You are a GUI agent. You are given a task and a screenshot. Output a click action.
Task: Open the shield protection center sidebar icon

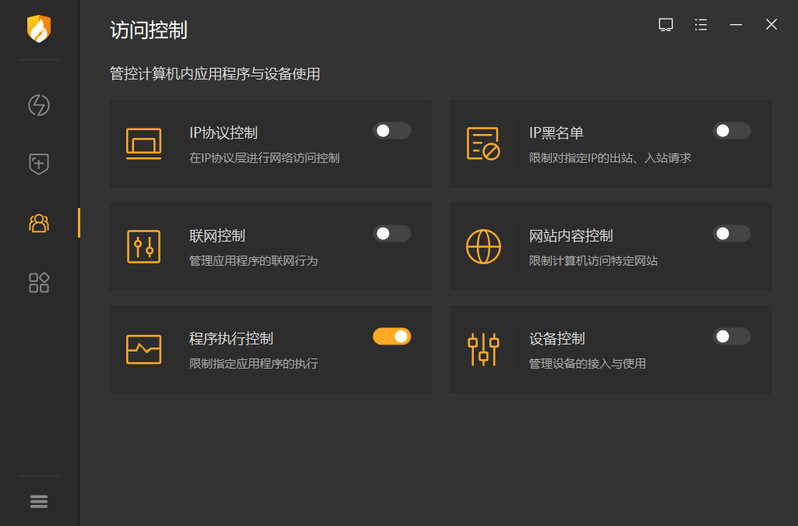(39, 164)
